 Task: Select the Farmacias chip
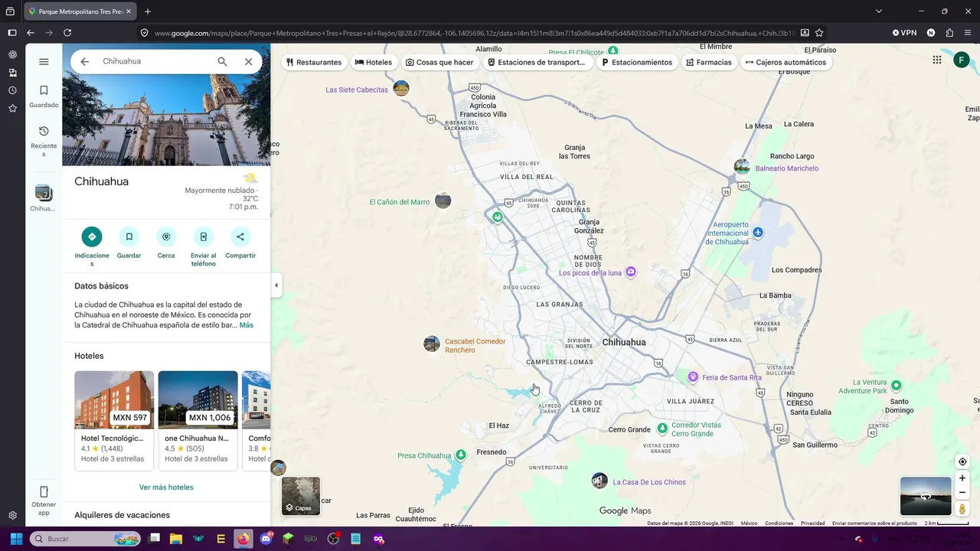click(x=709, y=62)
